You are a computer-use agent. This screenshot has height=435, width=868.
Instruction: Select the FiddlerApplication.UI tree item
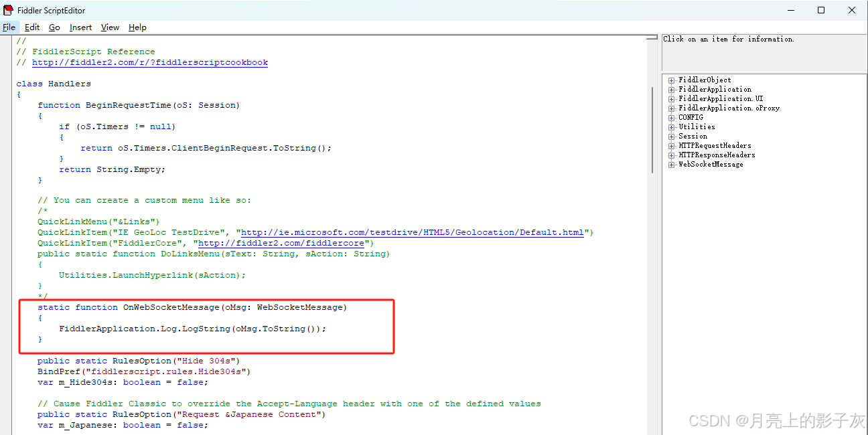[x=721, y=98]
